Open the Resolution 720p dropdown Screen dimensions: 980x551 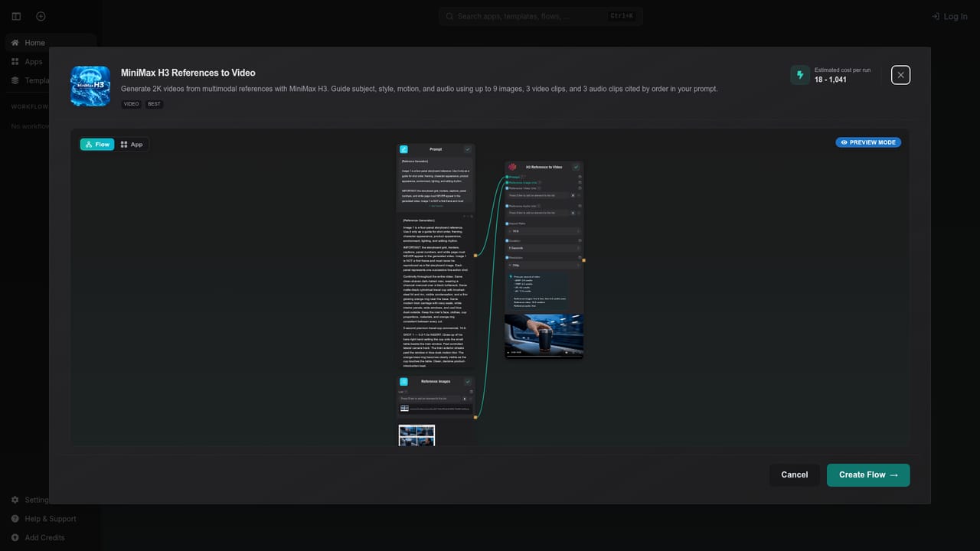544,266
